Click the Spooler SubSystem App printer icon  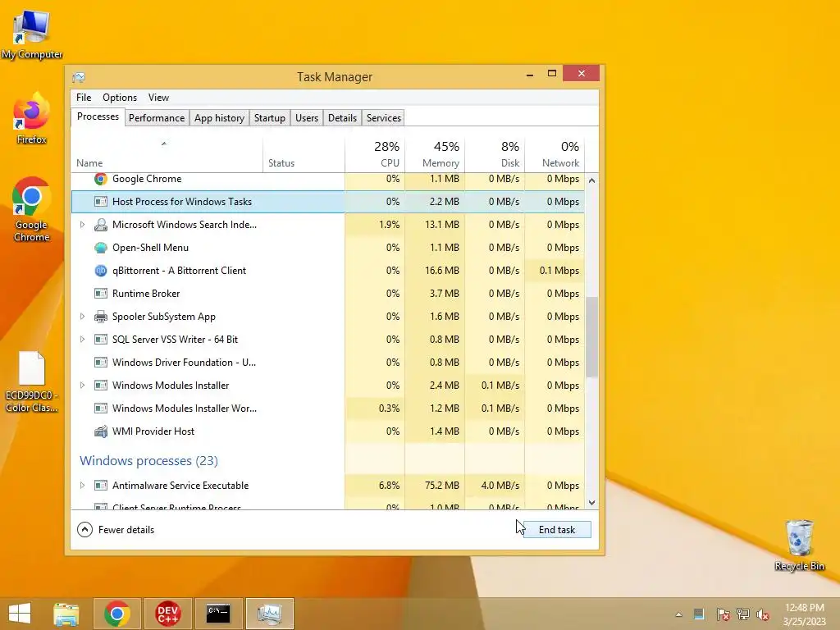click(101, 317)
